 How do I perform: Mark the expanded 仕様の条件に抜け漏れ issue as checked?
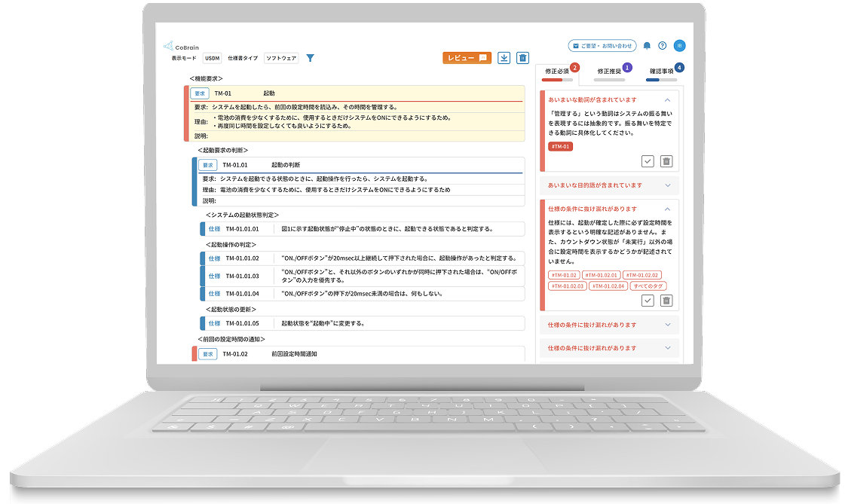click(x=648, y=301)
